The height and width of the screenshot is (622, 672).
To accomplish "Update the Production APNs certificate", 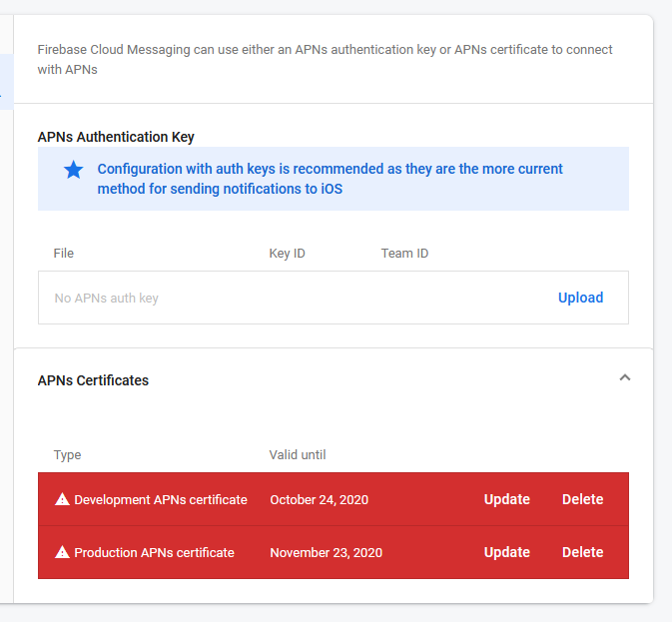I will pos(507,552).
